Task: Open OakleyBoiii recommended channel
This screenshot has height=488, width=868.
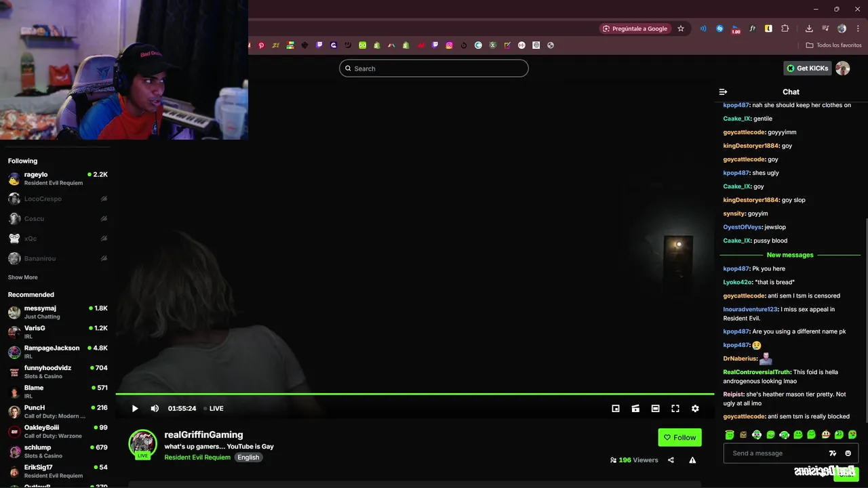Action: pyautogui.click(x=58, y=431)
